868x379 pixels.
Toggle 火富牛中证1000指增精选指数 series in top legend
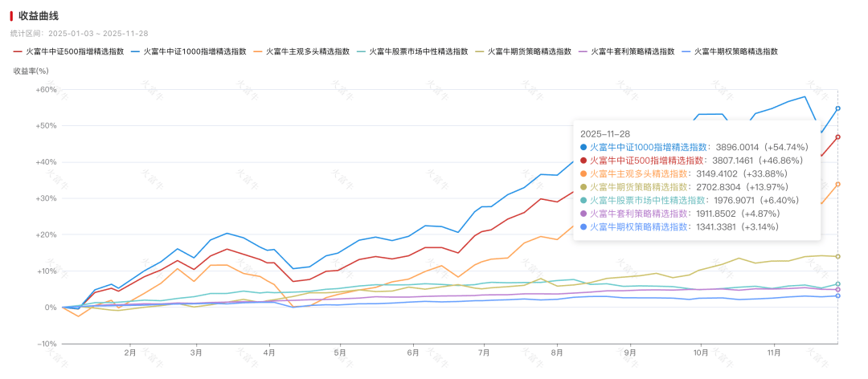(x=194, y=51)
